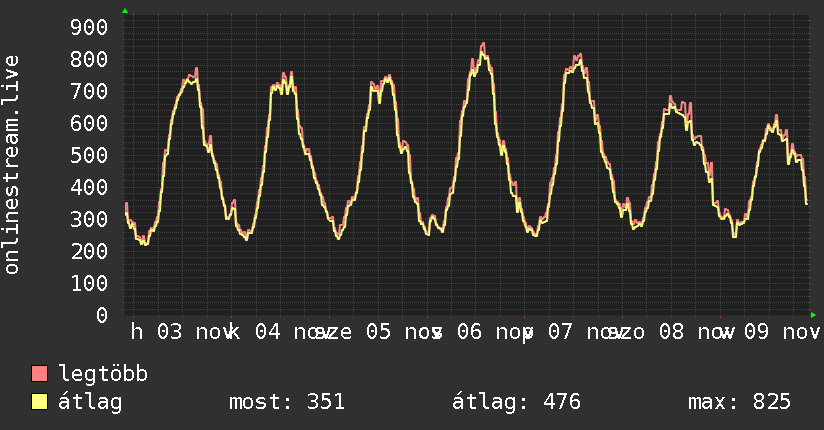Click the highest peak on 06 nov
The image size is (824, 430).
click(483, 45)
